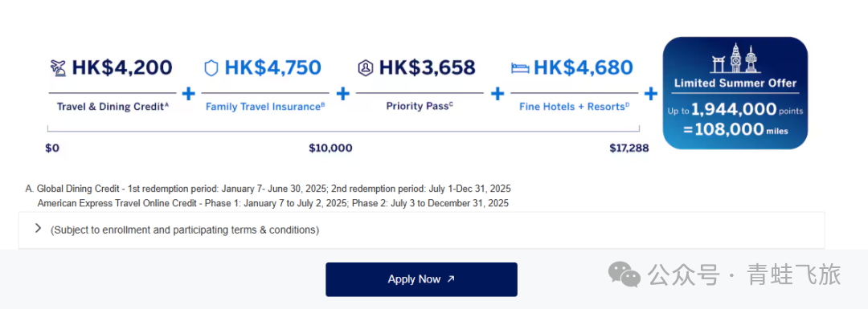Open the Fine Hotels + Resorts link
Image resolution: width=868 pixels, height=309 pixels.
click(574, 106)
